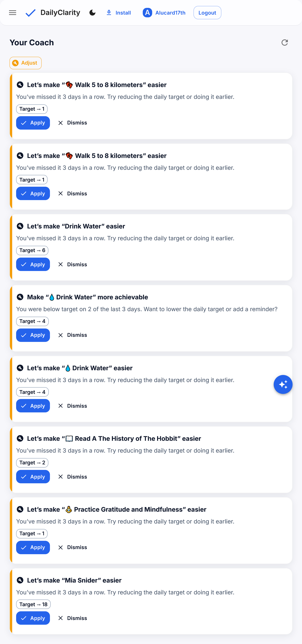This screenshot has width=302, height=644.
Task: Refresh the coach suggestions
Action: pyautogui.click(x=285, y=43)
